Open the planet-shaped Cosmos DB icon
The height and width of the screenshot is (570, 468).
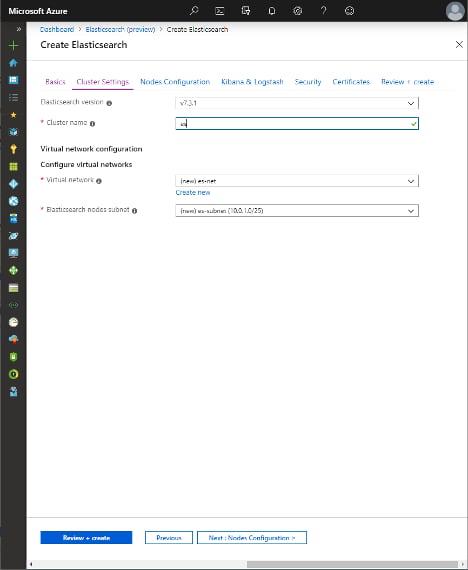click(13, 236)
